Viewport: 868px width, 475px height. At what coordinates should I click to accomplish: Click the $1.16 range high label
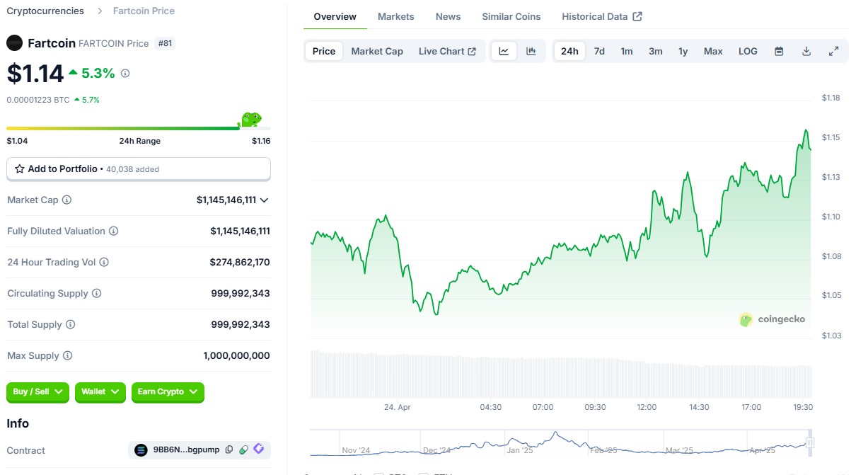tap(261, 141)
